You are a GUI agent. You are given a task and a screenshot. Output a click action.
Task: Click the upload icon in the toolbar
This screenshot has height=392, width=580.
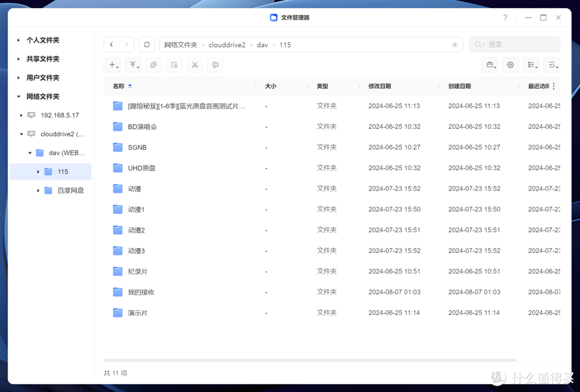133,64
